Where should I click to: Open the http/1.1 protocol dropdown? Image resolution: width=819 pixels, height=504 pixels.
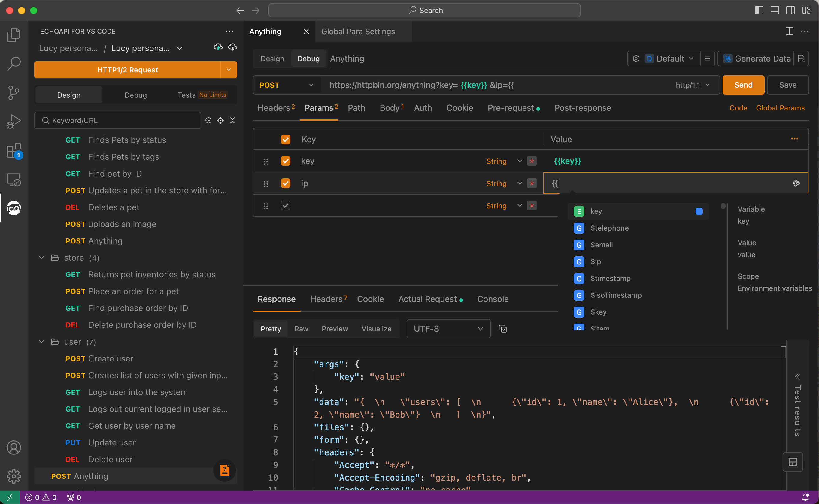tap(692, 85)
